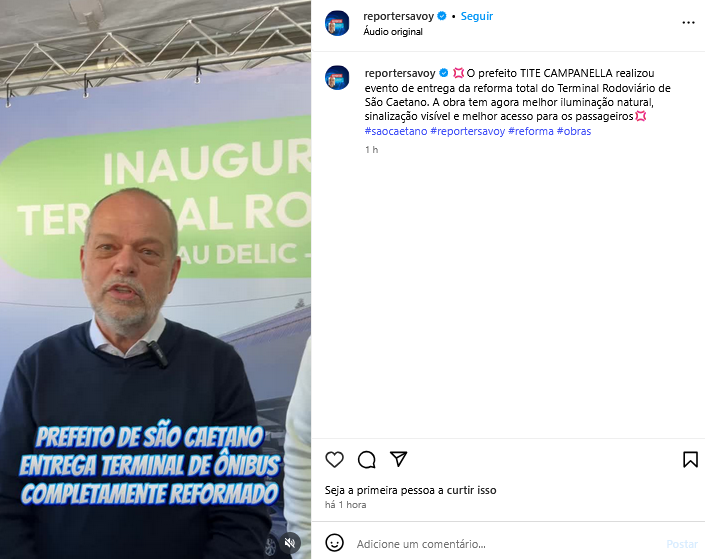
Task: Save post with bookmark icon
Action: (690, 459)
